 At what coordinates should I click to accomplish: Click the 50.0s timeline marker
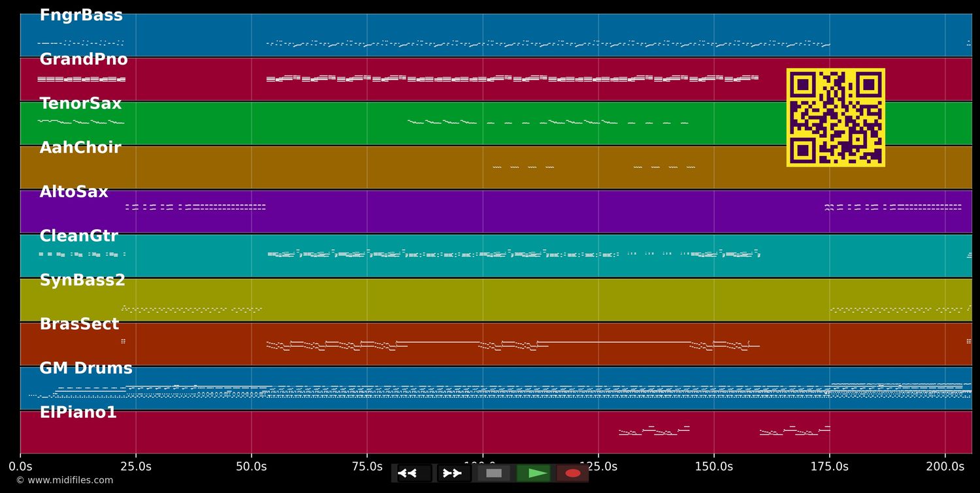coord(252,466)
